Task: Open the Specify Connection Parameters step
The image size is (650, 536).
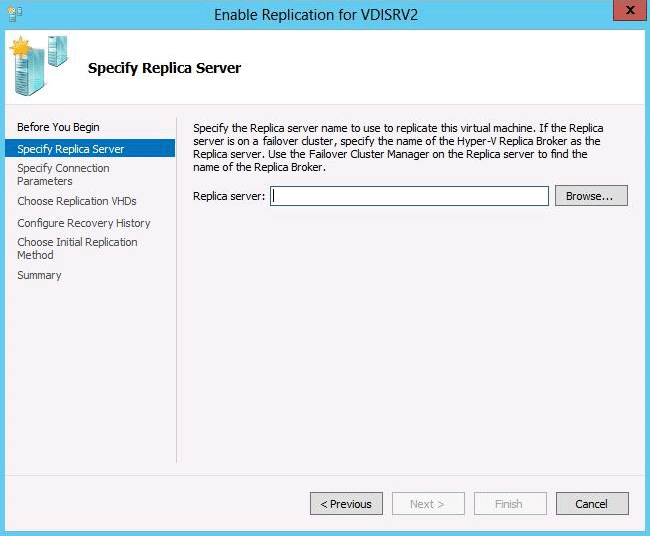Action: pyautogui.click(x=63, y=175)
